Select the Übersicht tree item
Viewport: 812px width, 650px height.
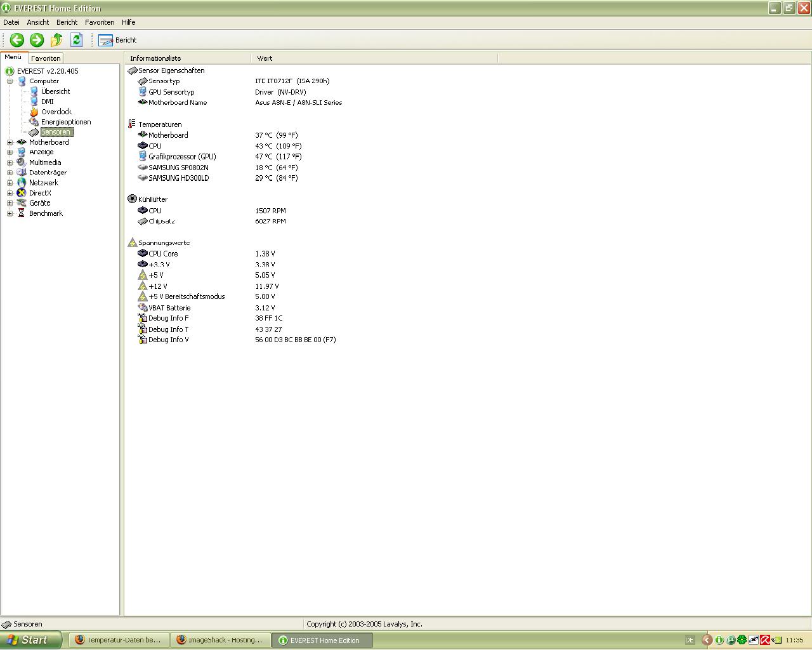pos(55,91)
